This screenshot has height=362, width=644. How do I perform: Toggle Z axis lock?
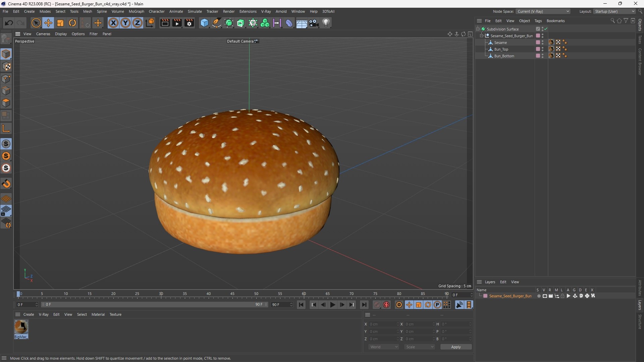[x=138, y=23]
